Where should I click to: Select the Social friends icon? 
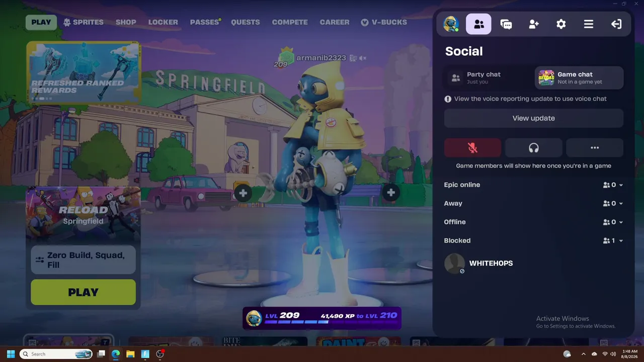(478, 24)
